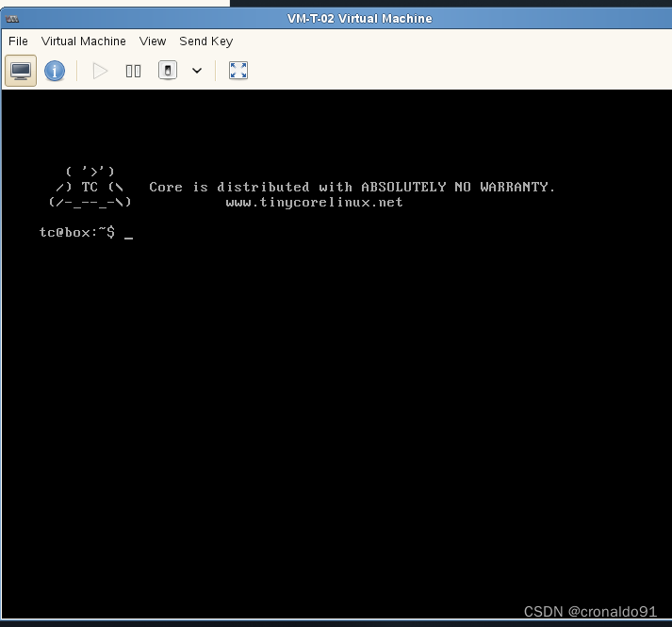Click the tc@box terminal prompt
The width and height of the screenshot is (672, 627).
tap(77, 232)
